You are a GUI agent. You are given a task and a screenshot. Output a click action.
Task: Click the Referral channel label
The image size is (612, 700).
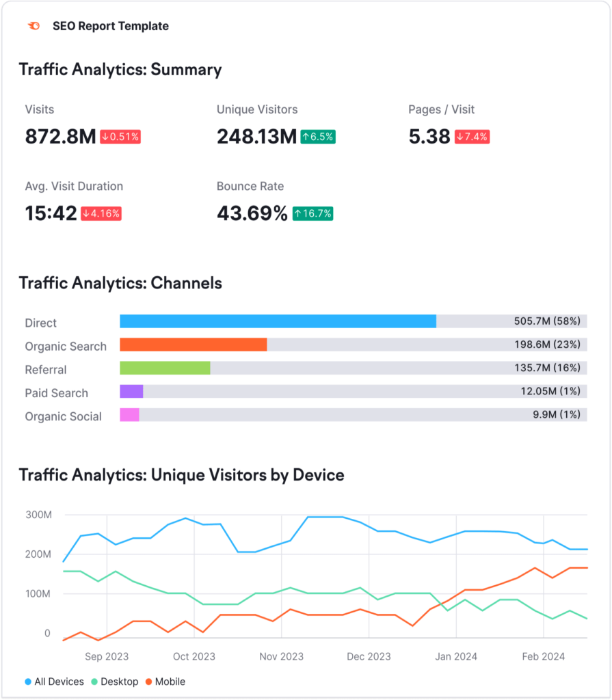click(46, 369)
